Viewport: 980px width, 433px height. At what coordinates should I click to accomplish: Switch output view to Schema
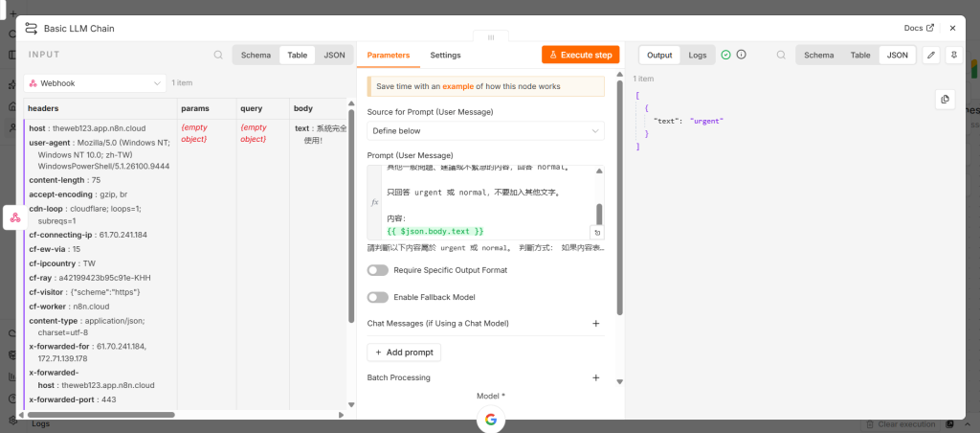pos(819,55)
